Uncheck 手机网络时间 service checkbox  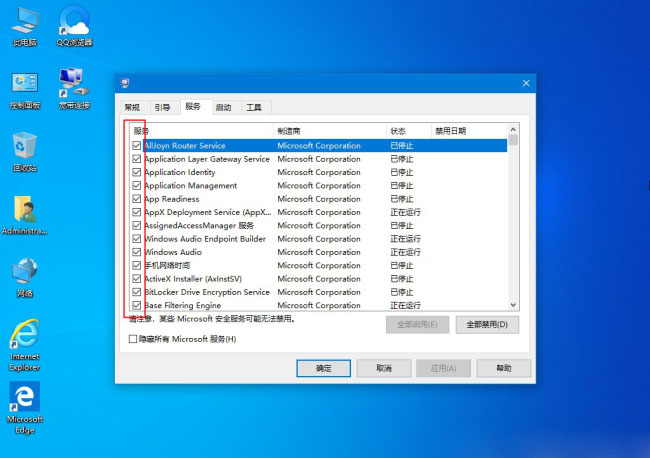click(x=137, y=265)
